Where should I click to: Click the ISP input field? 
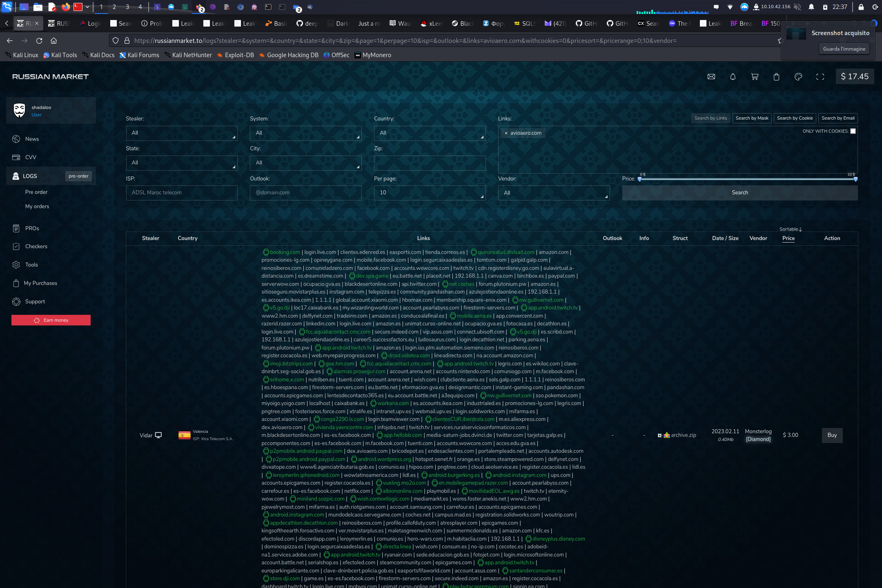pyautogui.click(x=182, y=193)
